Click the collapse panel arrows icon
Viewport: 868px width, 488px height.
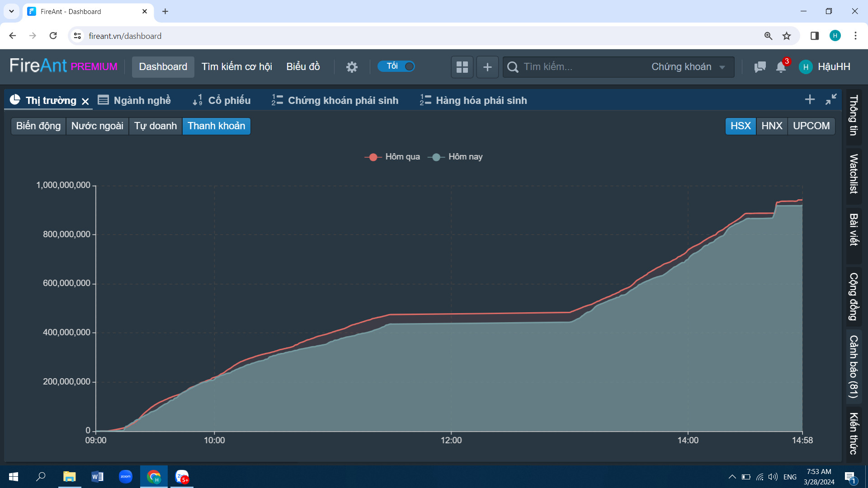[831, 99]
